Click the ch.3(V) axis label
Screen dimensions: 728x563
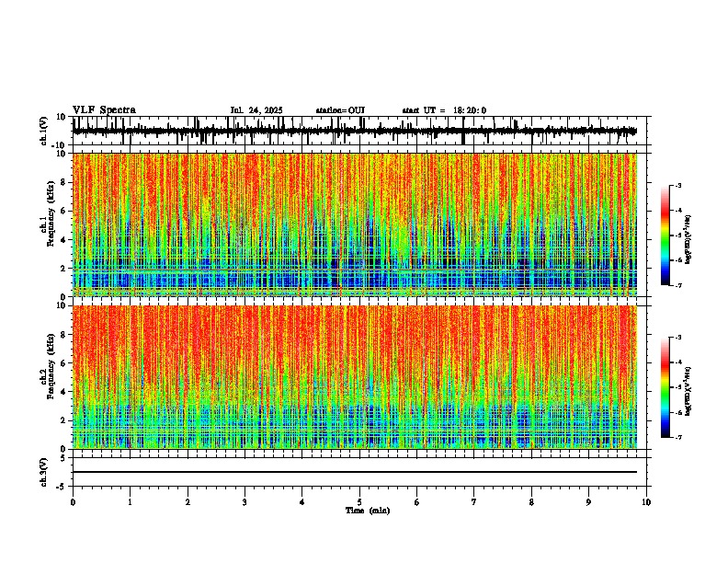(x=44, y=472)
